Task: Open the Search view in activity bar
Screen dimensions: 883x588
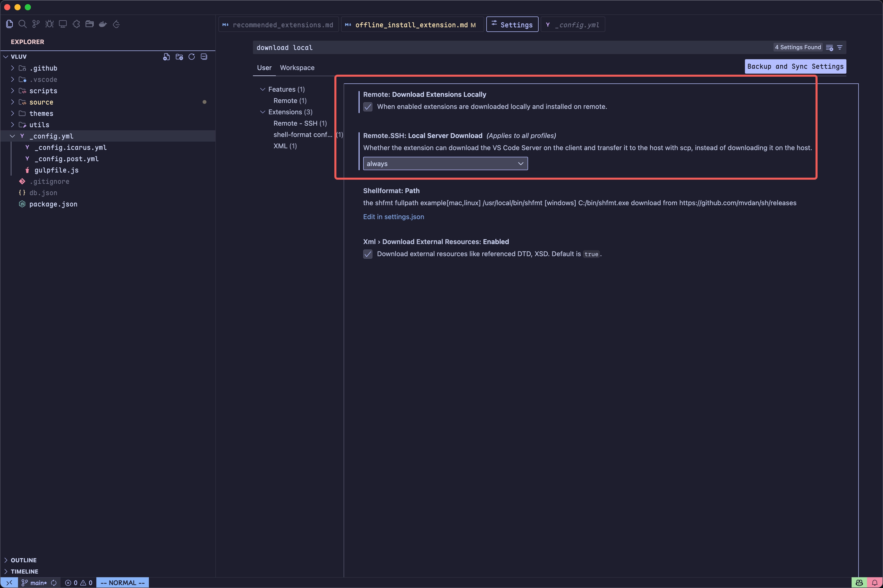Action: coord(22,24)
